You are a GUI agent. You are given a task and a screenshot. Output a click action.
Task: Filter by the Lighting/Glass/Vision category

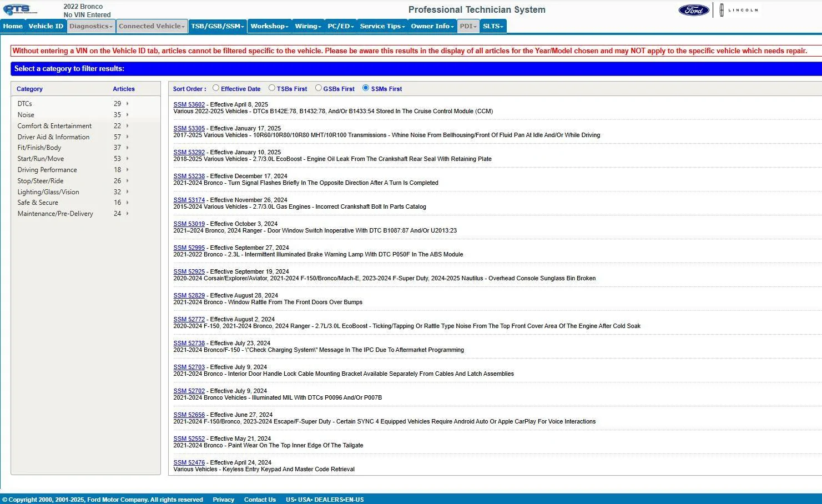coord(48,192)
